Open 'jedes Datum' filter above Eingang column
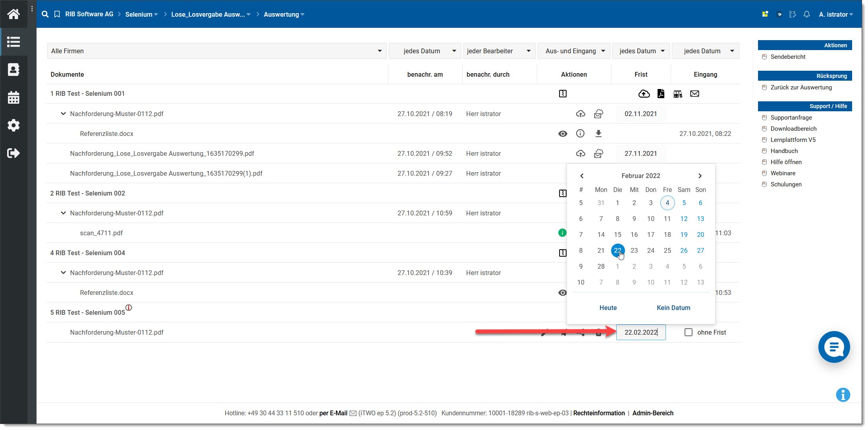This screenshot has height=430, width=868. [706, 51]
